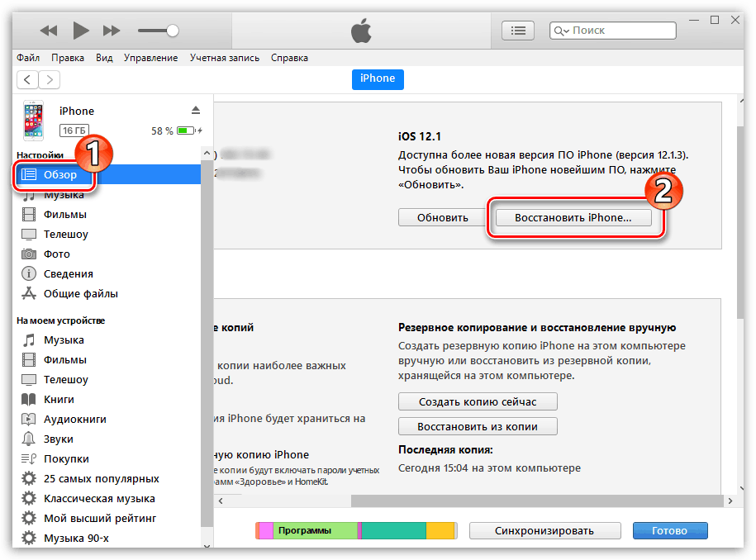Go forward with the right arrow

point(50,79)
